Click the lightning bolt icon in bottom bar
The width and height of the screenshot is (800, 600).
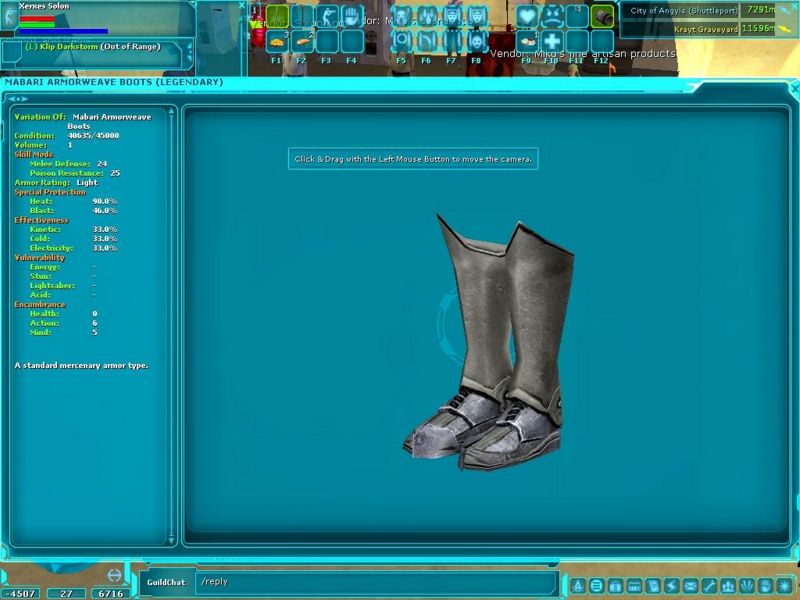pos(672,585)
